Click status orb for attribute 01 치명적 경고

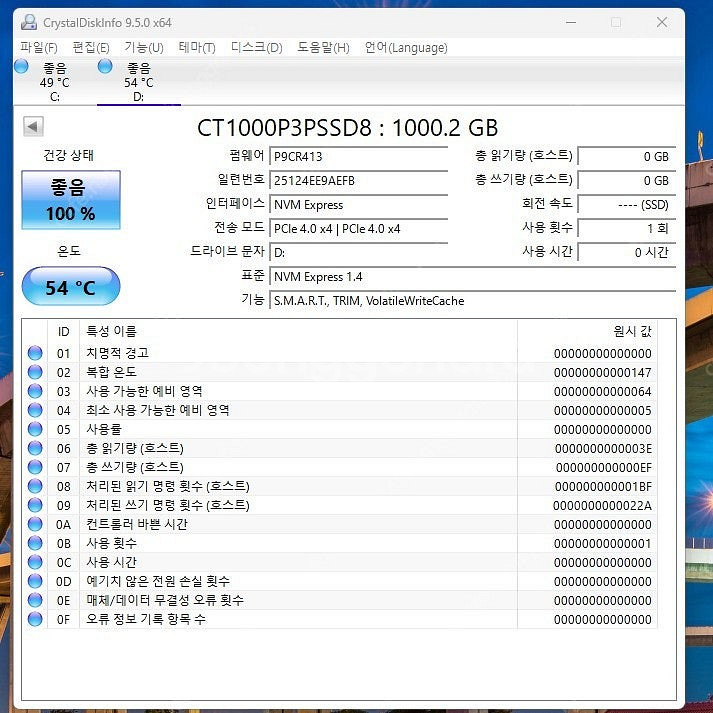[x=36, y=353]
